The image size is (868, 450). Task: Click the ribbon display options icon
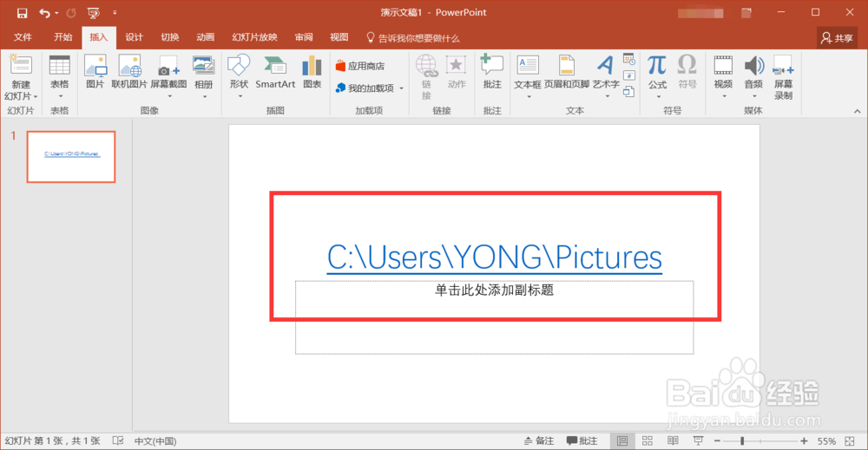(746, 13)
